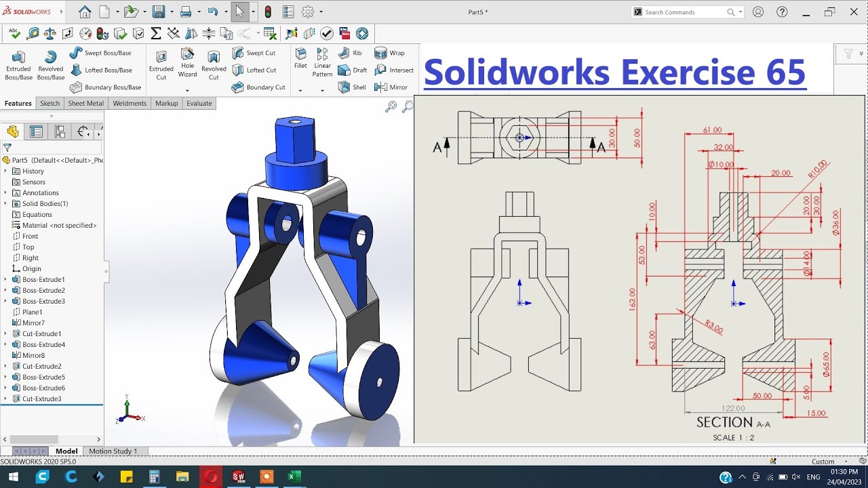Open the PropertyManager tab icon
This screenshot has width=868, height=488.
pos(36,131)
